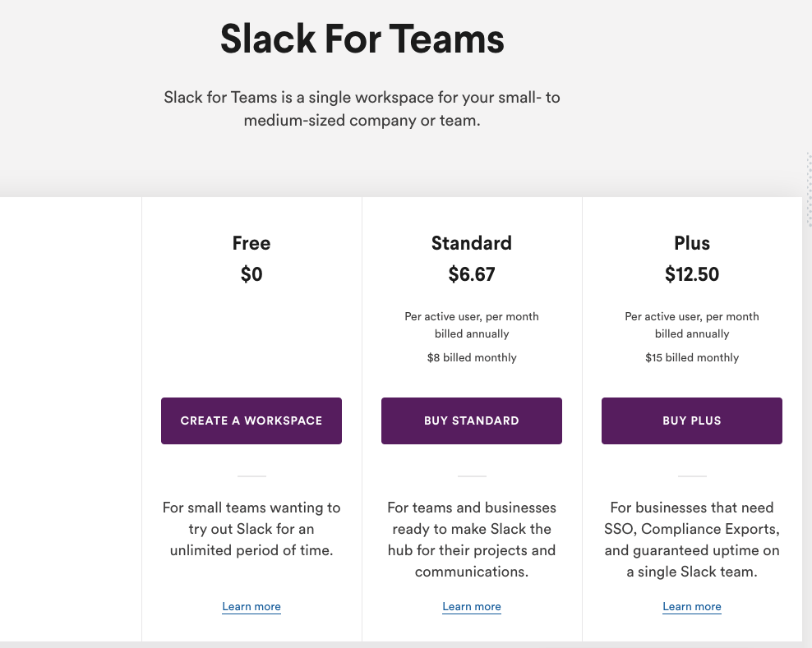Click the Plus plan SSO description text

coord(692,540)
